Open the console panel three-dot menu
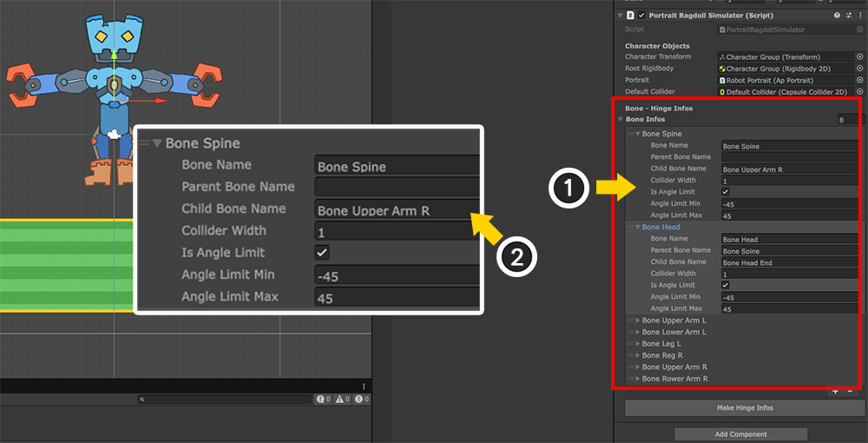The width and height of the screenshot is (868, 443). (364, 387)
